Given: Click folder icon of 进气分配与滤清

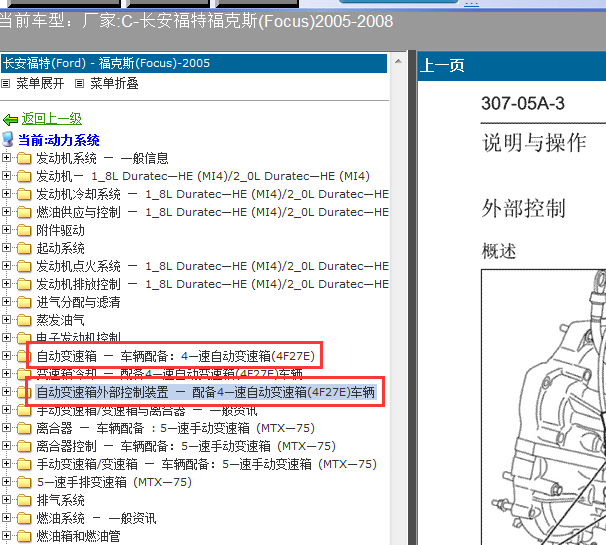Looking at the screenshot, I should click(24, 303).
